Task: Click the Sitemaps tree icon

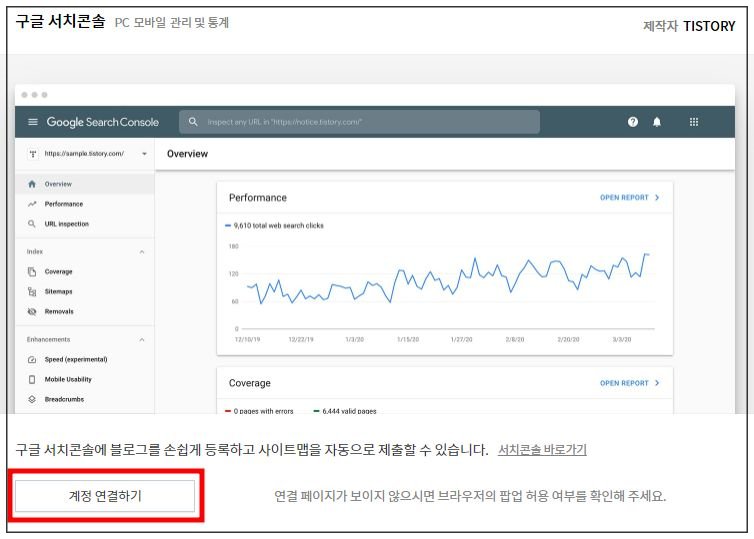Action: point(32,291)
